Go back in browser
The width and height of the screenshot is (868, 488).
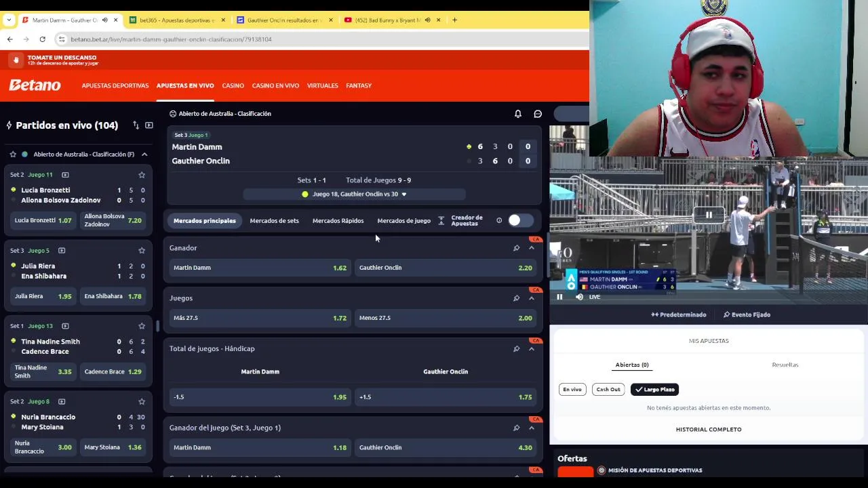pyautogui.click(x=9, y=39)
